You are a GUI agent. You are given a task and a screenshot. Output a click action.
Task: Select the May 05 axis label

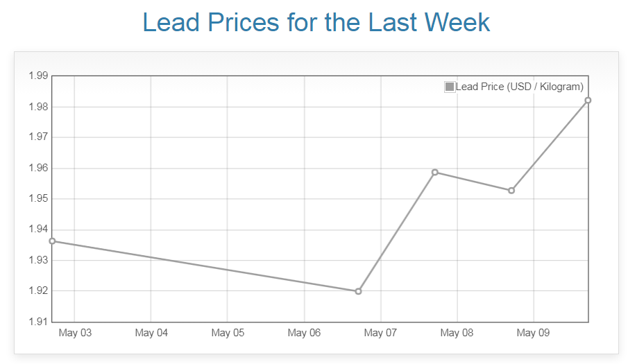(x=228, y=333)
